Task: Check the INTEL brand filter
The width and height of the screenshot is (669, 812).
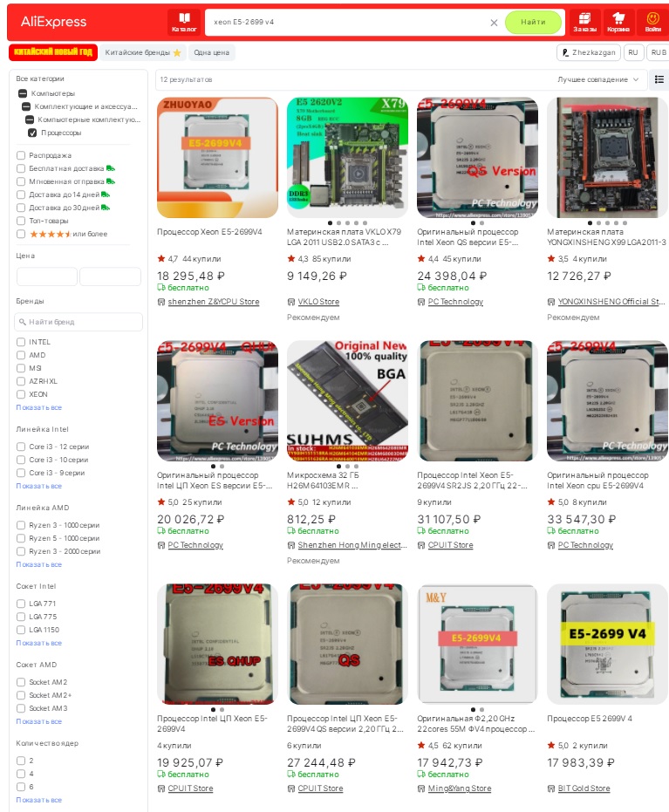Action: point(21,342)
